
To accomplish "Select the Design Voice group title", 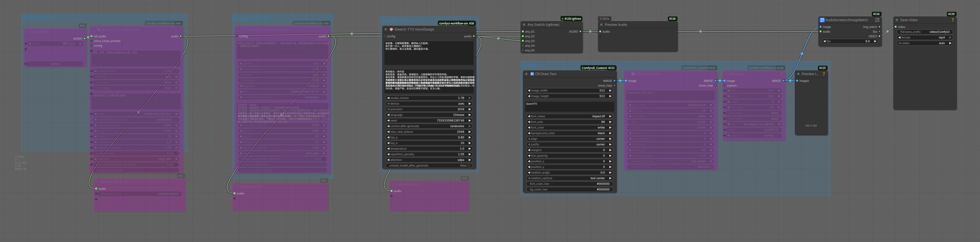I will tap(397, 20).
